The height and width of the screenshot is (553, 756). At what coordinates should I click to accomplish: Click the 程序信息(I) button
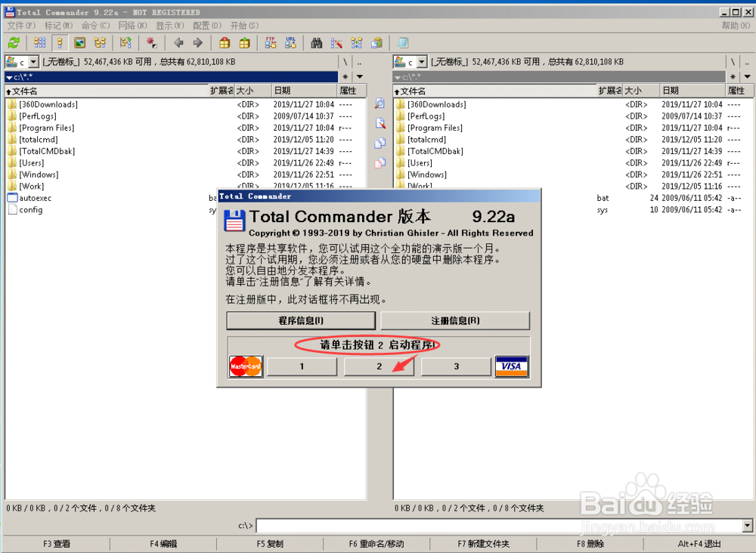[301, 321]
